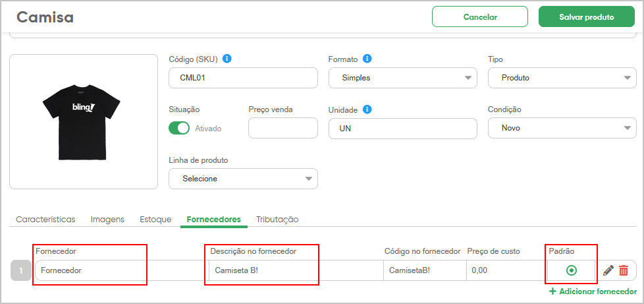Open the Formato dropdown showing Simples
644x304 pixels.
403,78
